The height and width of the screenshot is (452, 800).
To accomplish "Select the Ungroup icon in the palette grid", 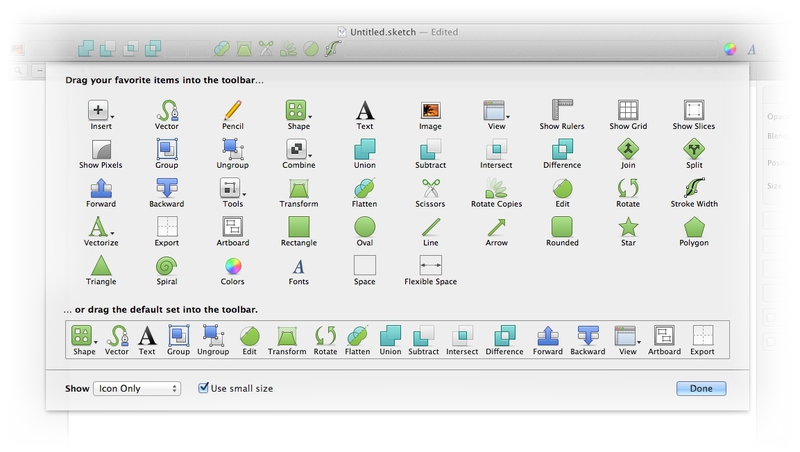I will [x=233, y=149].
